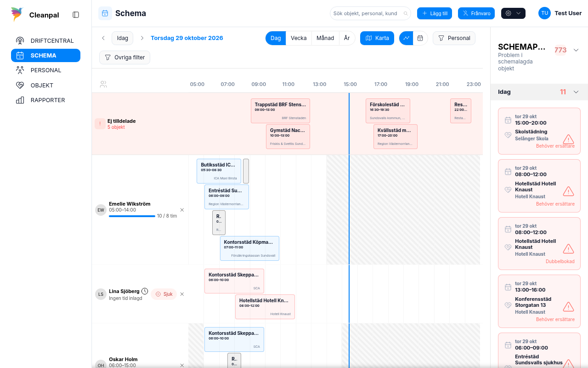Open the settings gear dropdown

coord(513,13)
